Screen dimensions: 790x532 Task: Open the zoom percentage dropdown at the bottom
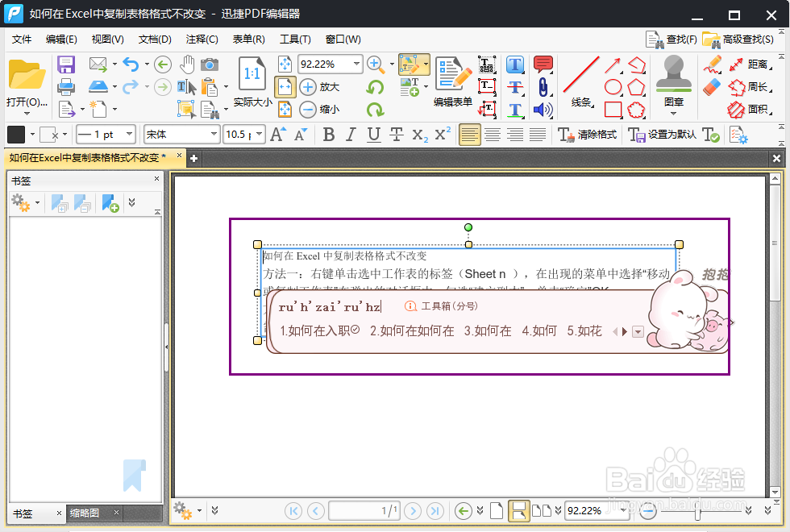[x=597, y=510]
